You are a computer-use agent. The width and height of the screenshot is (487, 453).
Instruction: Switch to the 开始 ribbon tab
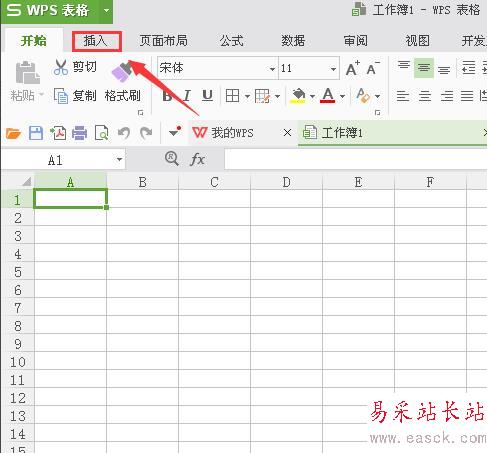33,41
